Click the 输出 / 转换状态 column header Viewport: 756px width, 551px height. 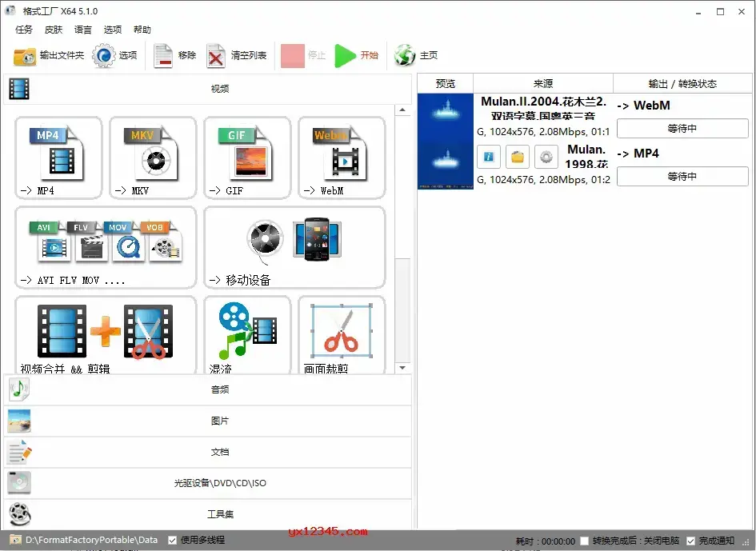click(682, 83)
